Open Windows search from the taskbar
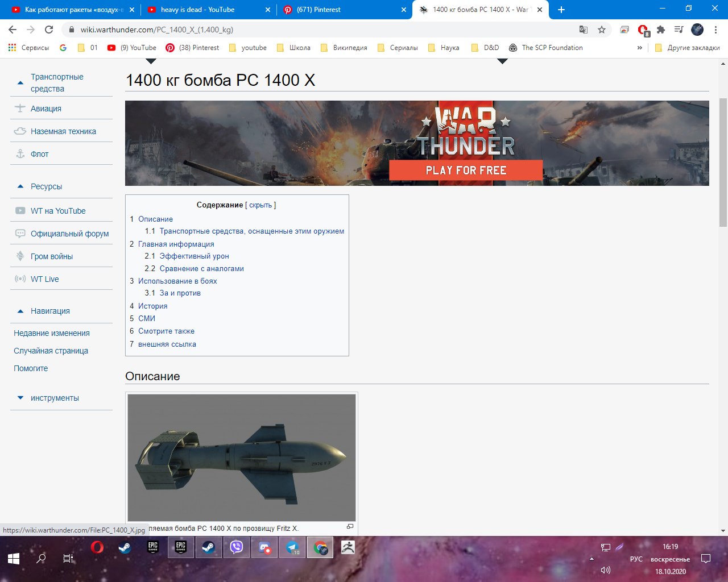The width and height of the screenshot is (728, 582). click(x=41, y=559)
